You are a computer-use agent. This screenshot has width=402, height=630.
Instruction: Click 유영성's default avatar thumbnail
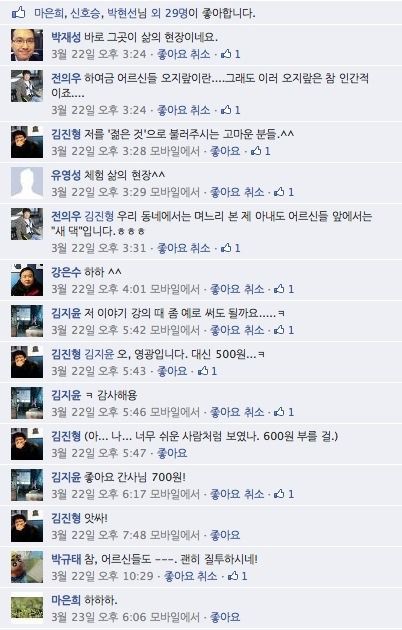point(27,183)
